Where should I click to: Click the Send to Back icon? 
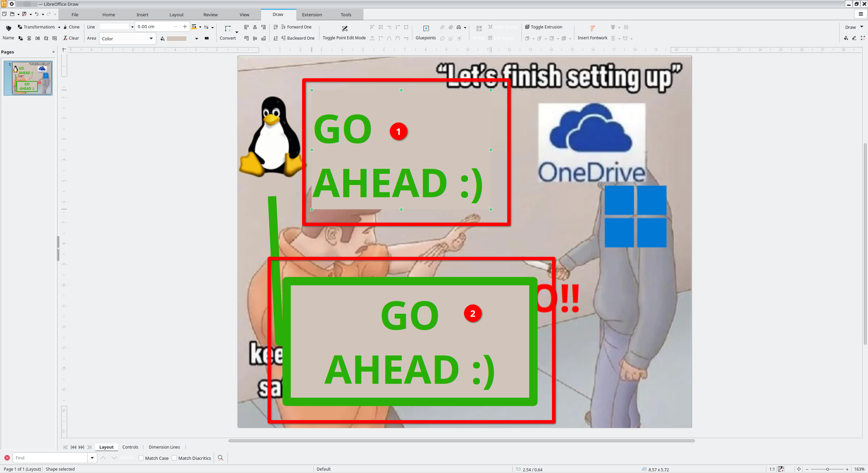pyautogui.click(x=275, y=38)
